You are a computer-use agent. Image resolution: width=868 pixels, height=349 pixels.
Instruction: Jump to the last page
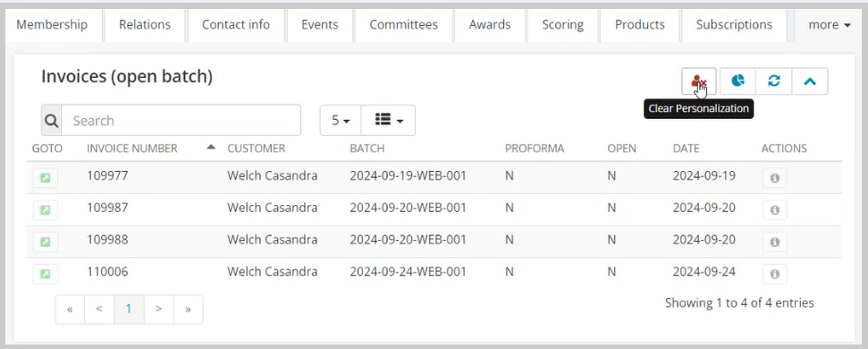189,309
